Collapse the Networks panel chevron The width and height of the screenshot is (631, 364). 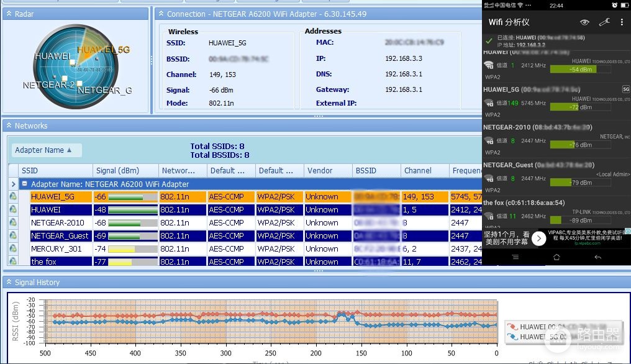point(9,125)
